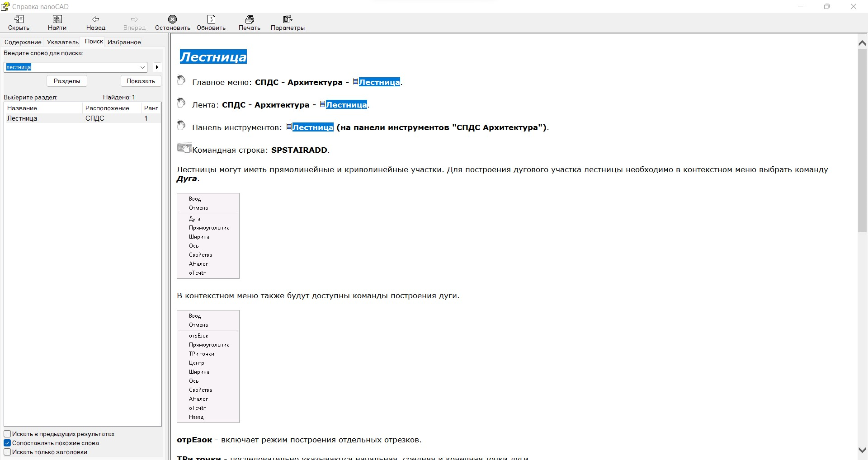Sort results by Расположение column
This screenshot has width=868, height=460.
(x=112, y=108)
